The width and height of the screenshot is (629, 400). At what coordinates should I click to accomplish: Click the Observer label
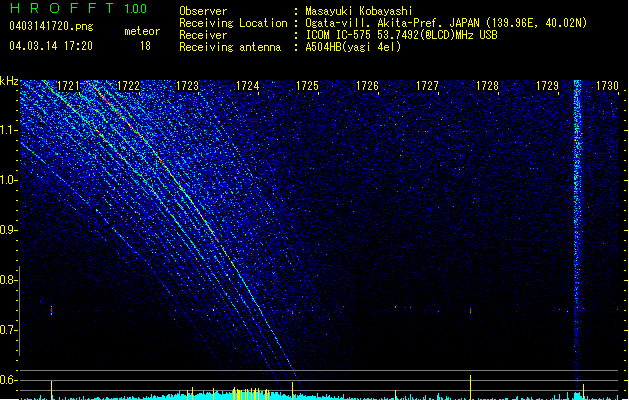coord(203,11)
